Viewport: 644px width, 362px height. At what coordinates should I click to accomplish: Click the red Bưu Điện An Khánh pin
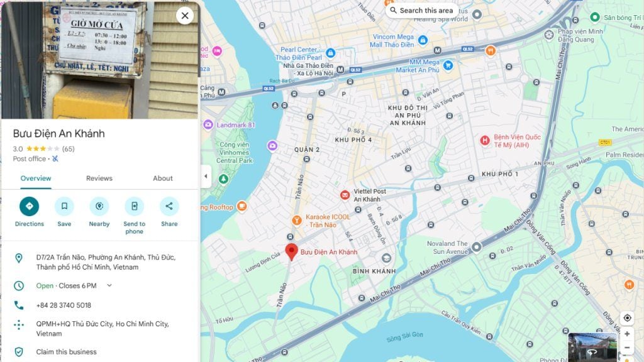(x=291, y=251)
